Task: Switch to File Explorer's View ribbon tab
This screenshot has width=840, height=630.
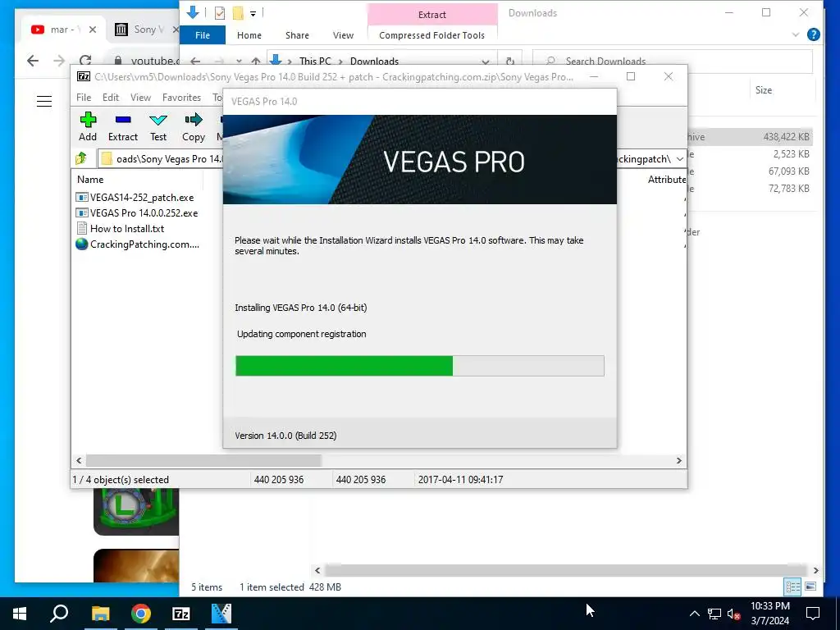Action: [343, 34]
